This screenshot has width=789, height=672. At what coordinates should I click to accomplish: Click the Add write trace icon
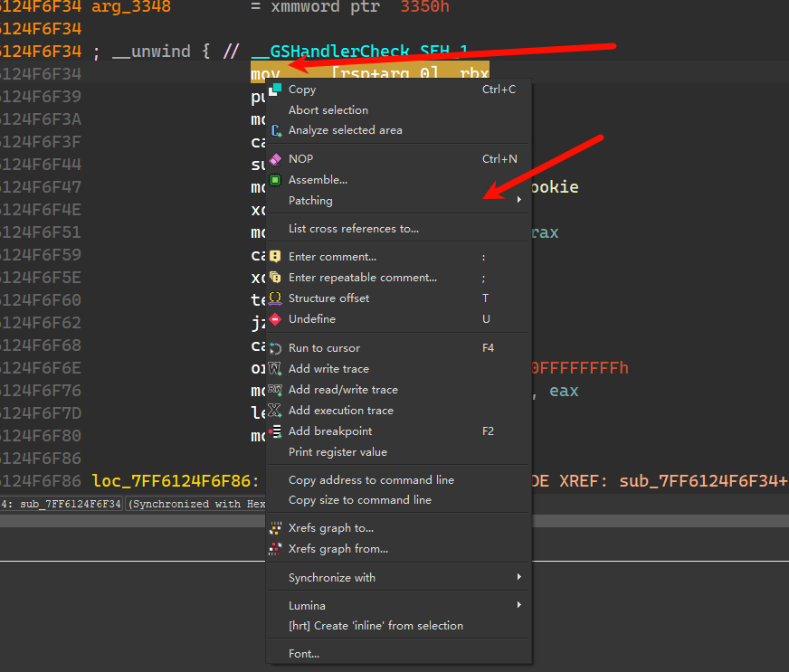point(275,369)
